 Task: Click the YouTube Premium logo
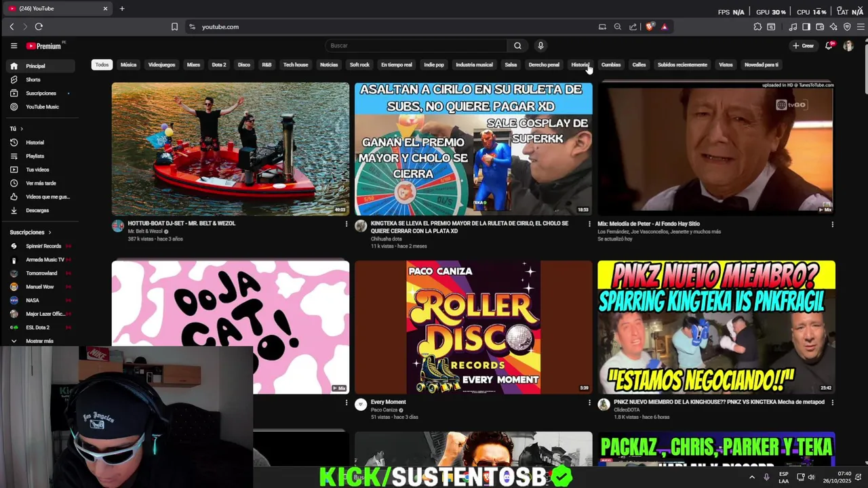pyautogui.click(x=45, y=46)
